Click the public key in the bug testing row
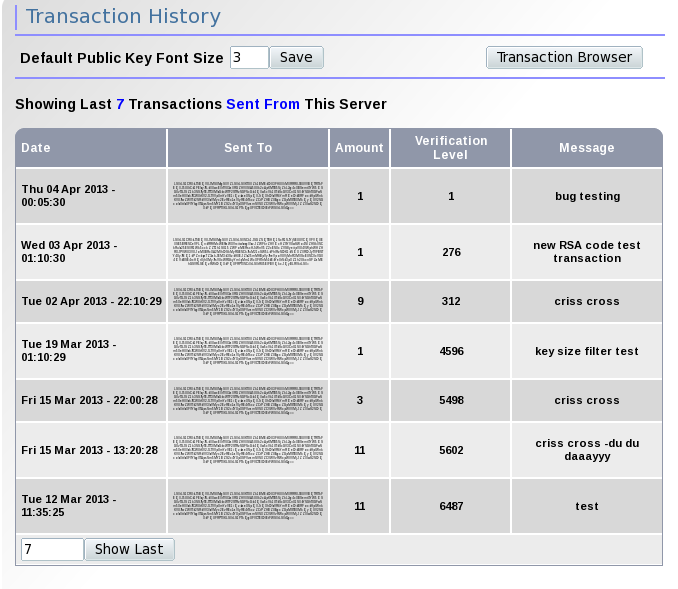Image resolution: width=678 pixels, height=589 pixels. coord(248,196)
